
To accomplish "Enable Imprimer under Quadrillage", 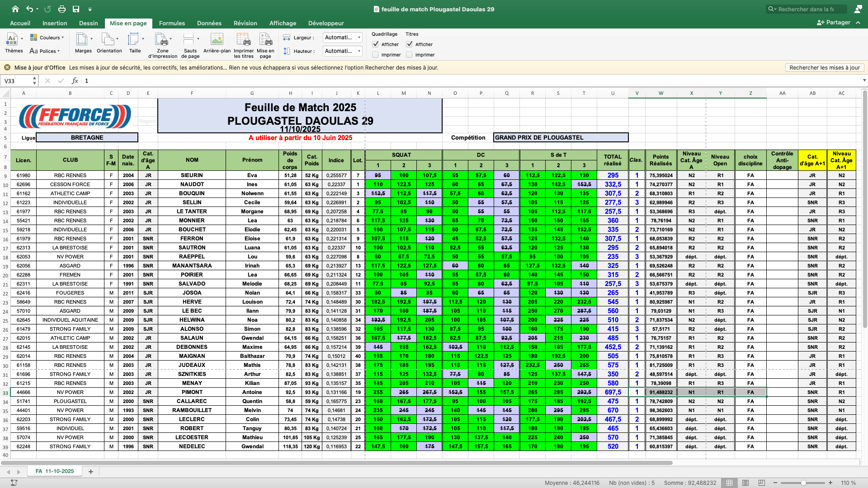I will click(x=375, y=55).
